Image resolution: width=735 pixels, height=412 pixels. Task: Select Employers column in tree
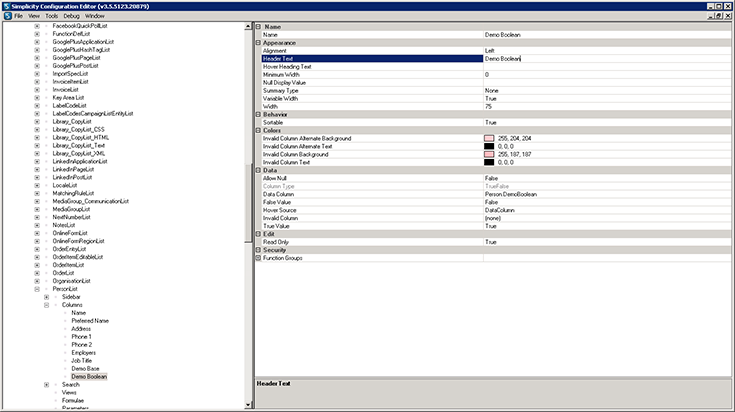point(83,352)
